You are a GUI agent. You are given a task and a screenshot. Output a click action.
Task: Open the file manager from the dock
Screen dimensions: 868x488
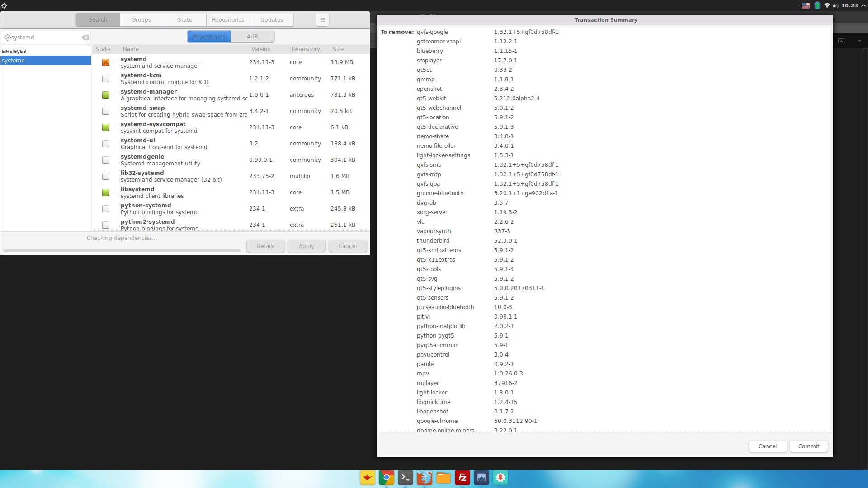pyautogui.click(x=443, y=478)
